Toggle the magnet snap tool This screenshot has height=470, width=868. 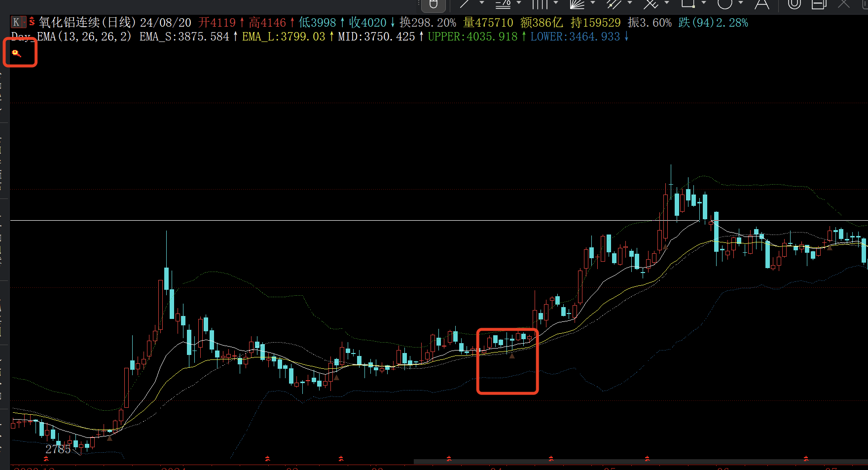tap(795, 4)
